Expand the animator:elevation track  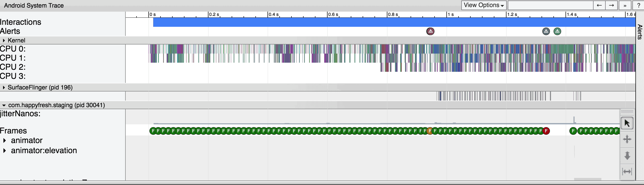[x=5, y=150]
